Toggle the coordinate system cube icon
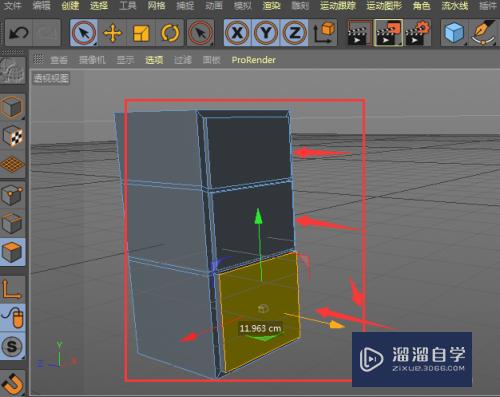 pos(324,33)
